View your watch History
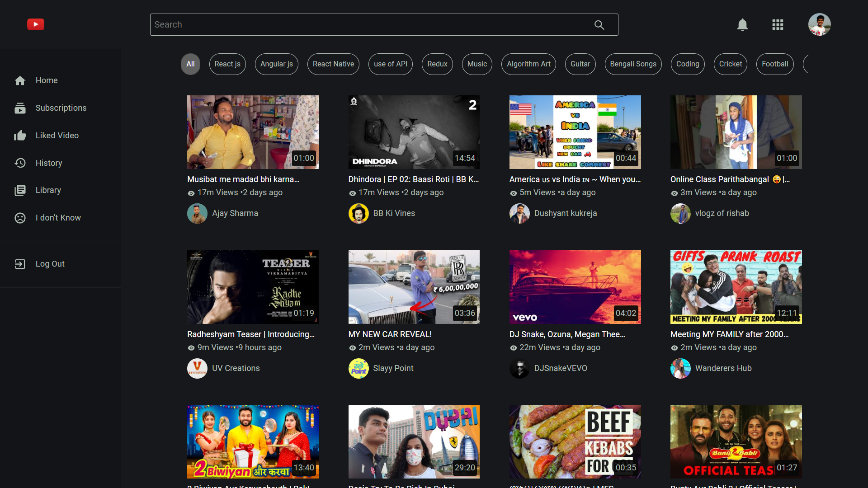868x488 pixels. [x=48, y=163]
